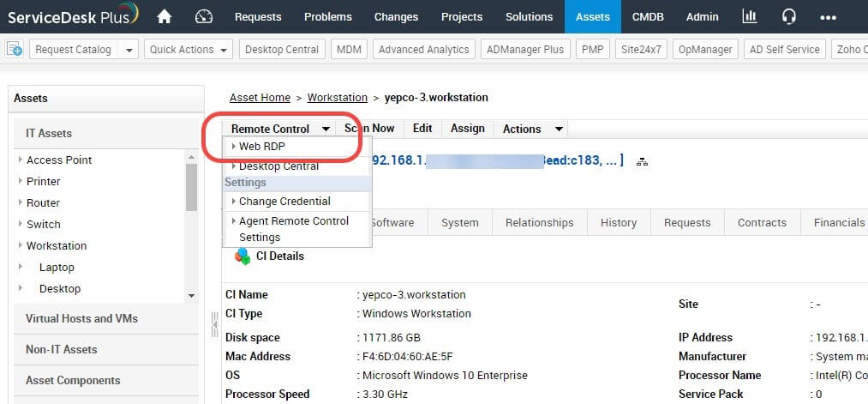Open the MDM integration button
The height and width of the screenshot is (404, 868).
tap(349, 50)
